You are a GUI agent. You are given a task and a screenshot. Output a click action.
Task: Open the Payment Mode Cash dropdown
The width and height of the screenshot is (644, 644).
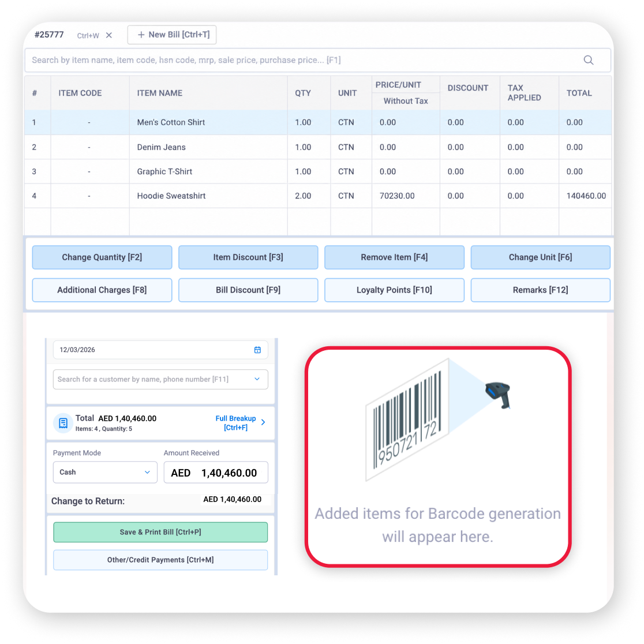click(x=105, y=472)
